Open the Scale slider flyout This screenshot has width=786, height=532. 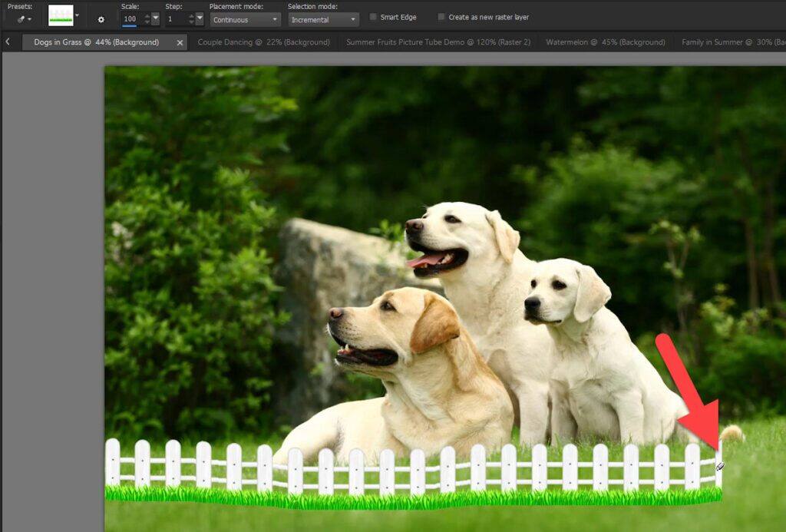(155, 18)
